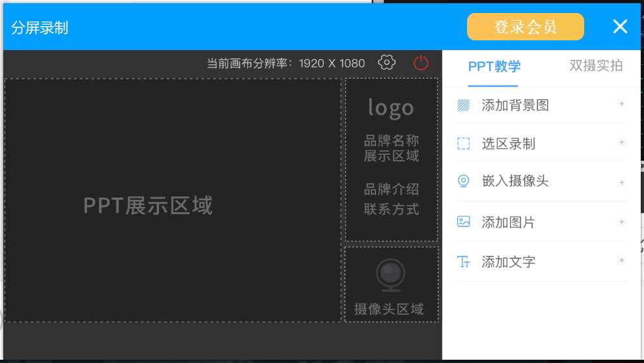Image resolution: width=644 pixels, height=363 pixels.
Task: Click the embed camera webcam icon
Action: (463, 181)
